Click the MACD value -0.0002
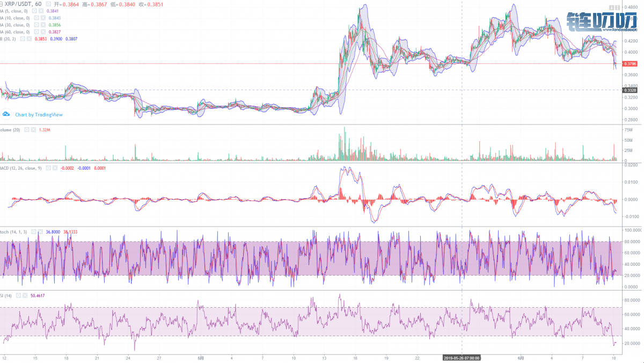The image size is (644, 363). [67, 168]
